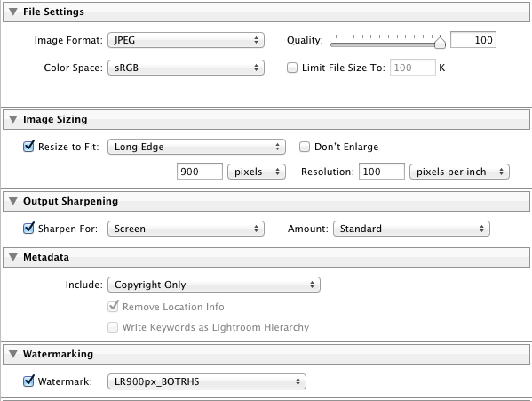
Task: Open the Color Space sRGB dropdown
Action: 186,68
